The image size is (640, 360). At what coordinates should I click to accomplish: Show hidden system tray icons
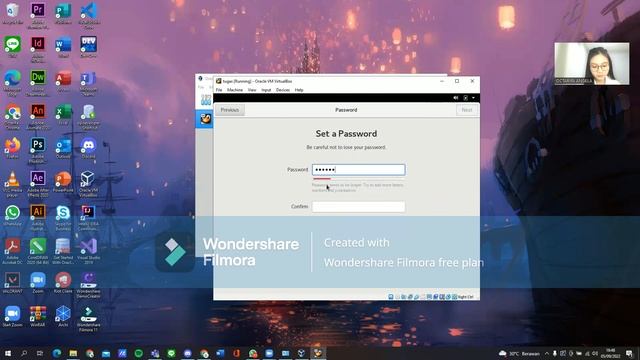[x=547, y=353]
